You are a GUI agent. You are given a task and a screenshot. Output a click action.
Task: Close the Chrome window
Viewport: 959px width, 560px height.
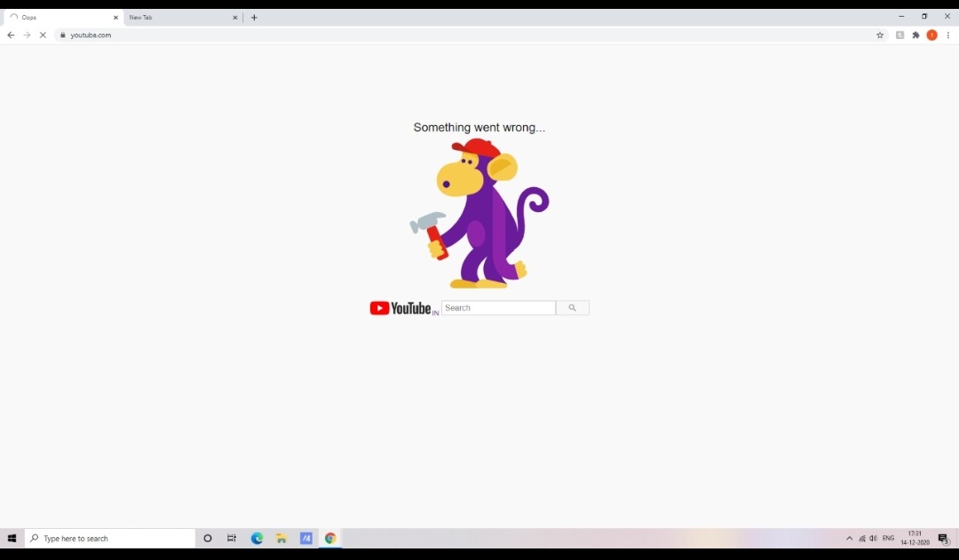(947, 17)
